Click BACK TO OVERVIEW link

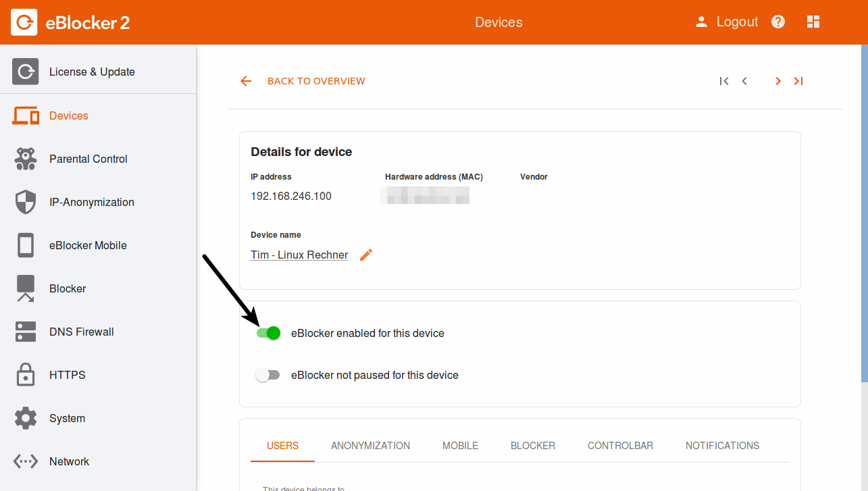(316, 81)
